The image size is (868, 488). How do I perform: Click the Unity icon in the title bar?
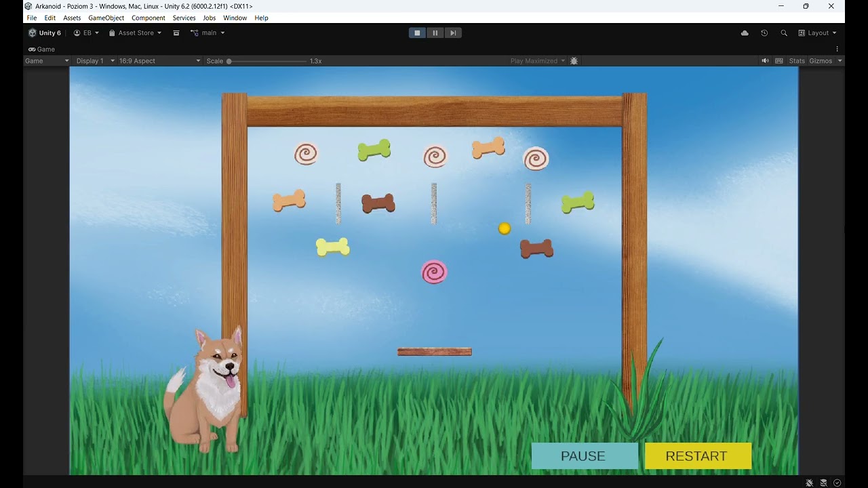pos(28,6)
